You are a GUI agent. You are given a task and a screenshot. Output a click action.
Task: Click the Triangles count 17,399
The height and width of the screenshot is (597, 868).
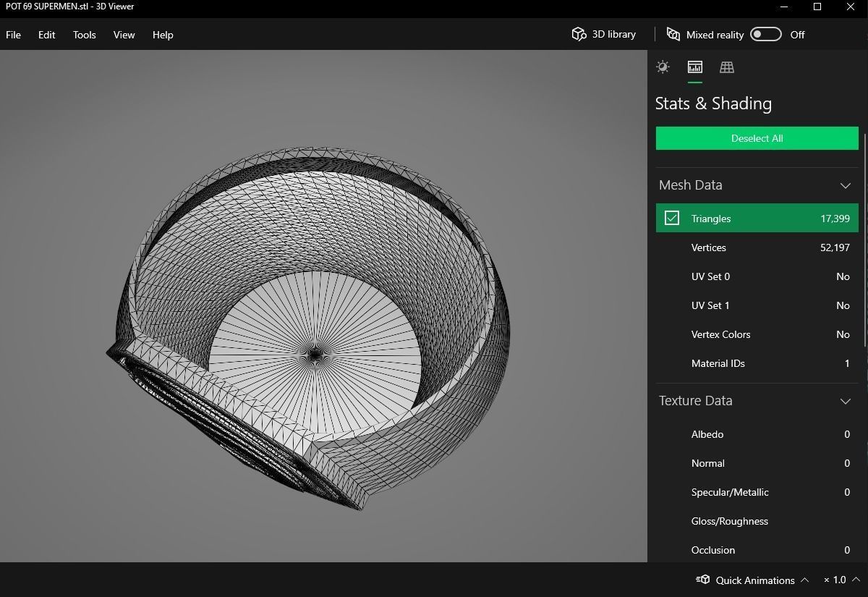[x=835, y=219]
